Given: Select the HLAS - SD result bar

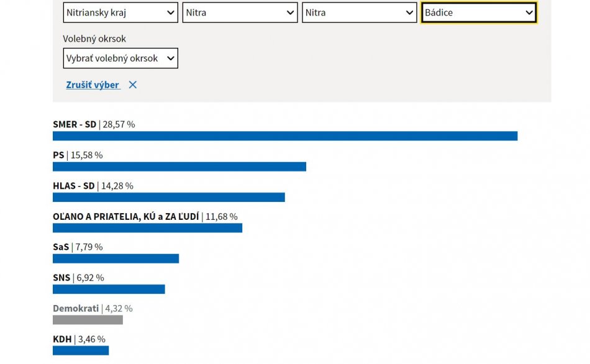Looking at the screenshot, I should pyautogui.click(x=168, y=197).
